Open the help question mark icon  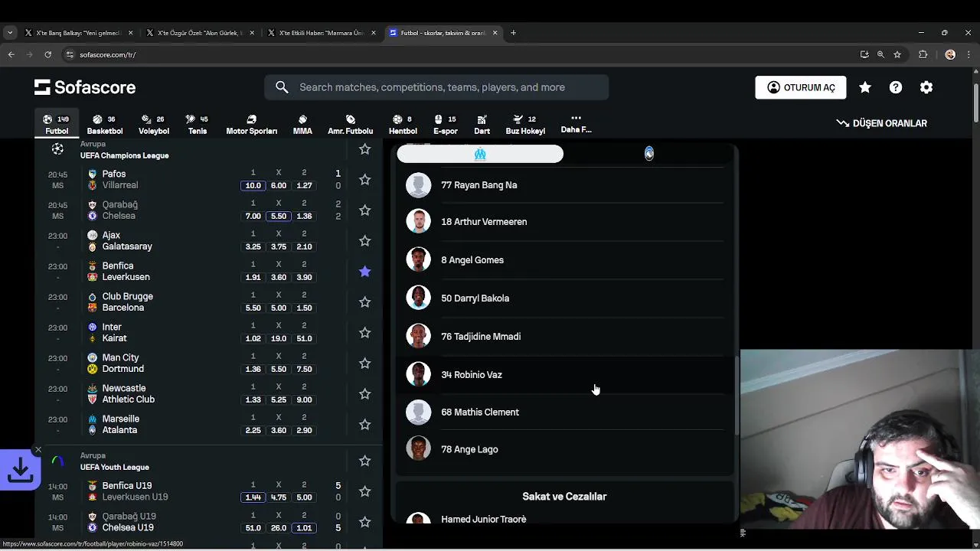[896, 87]
